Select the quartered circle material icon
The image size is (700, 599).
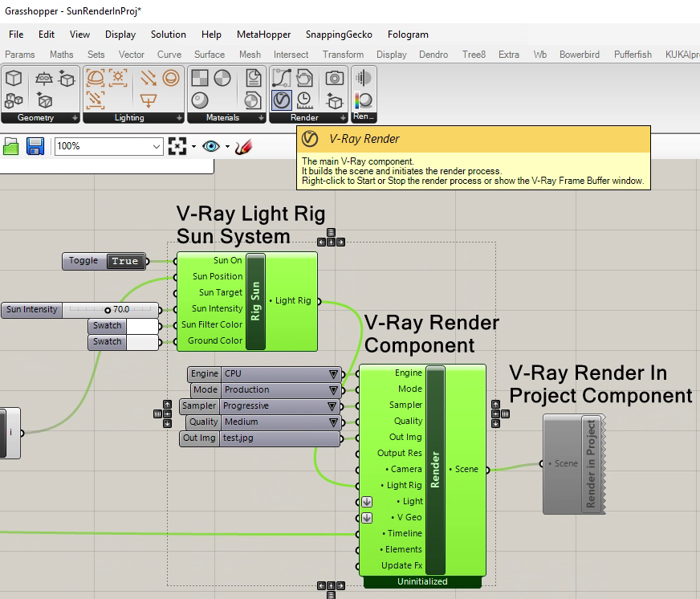pos(222,78)
